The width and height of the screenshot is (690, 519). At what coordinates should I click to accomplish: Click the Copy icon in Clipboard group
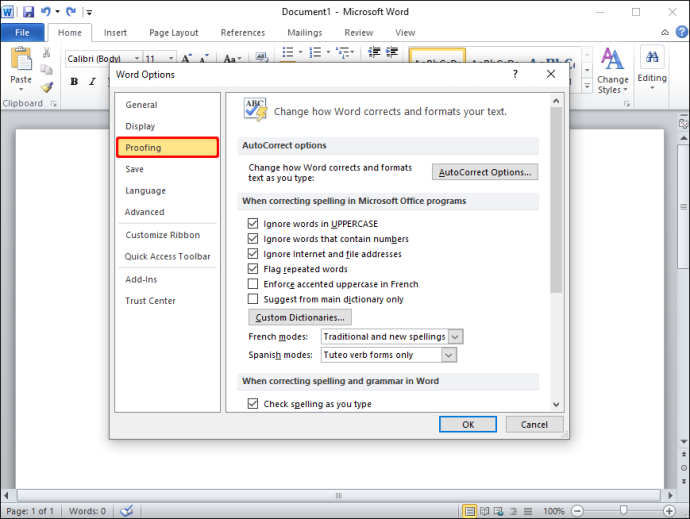click(46, 70)
